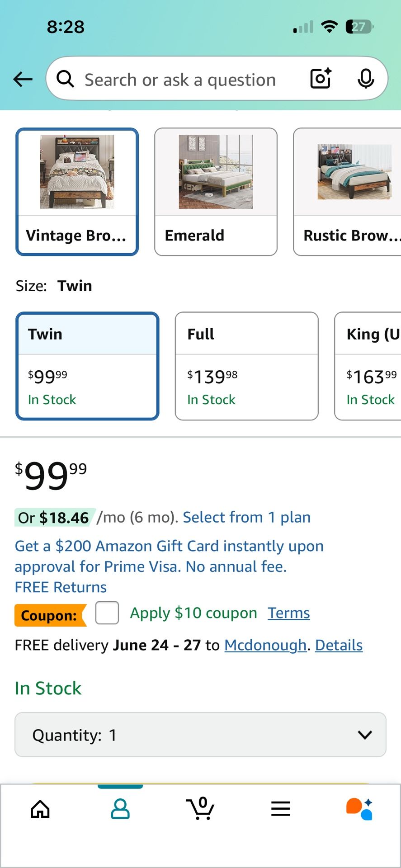The height and width of the screenshot is (868, 401).
Task: Choose the King size option
Action: 368,366
